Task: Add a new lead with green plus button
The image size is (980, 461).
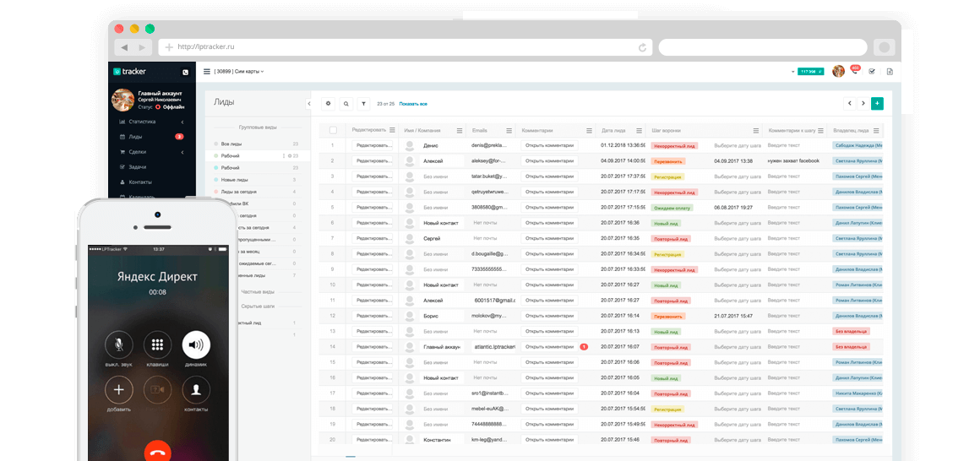Action: point(877,104)
